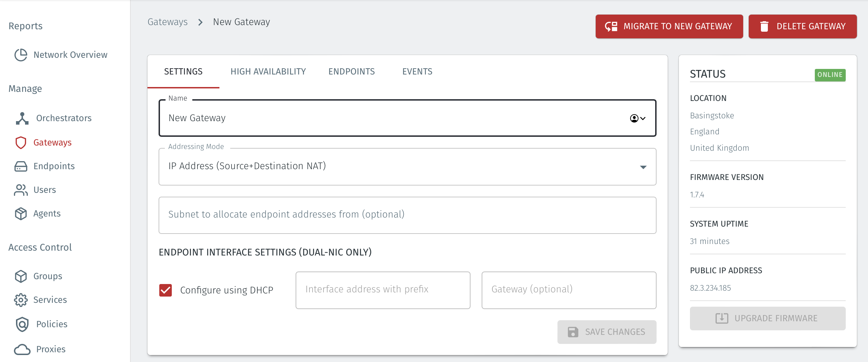Click the Proxies cloud icon
Screen dimensions: 868x362
tap(21, 349)
